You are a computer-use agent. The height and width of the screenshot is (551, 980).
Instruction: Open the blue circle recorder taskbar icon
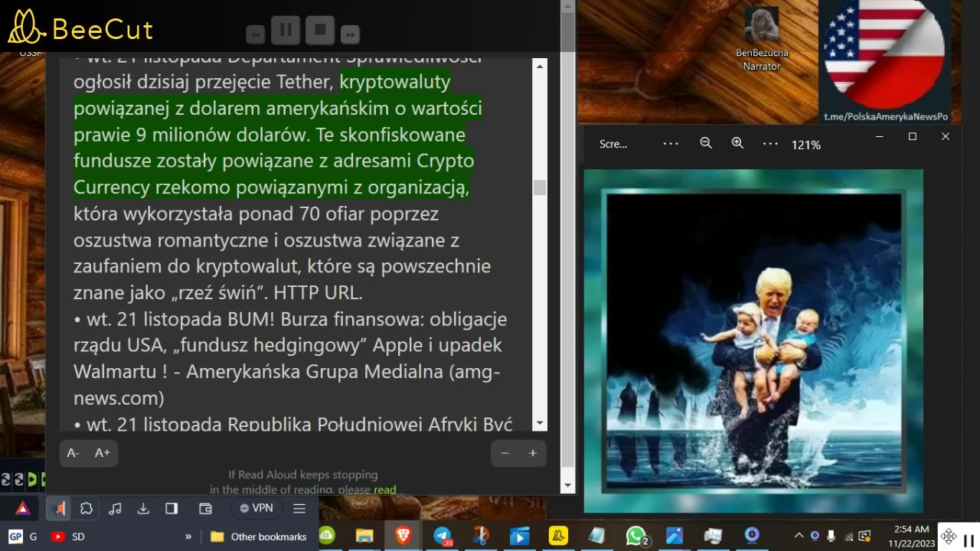[x=752, y=536]
